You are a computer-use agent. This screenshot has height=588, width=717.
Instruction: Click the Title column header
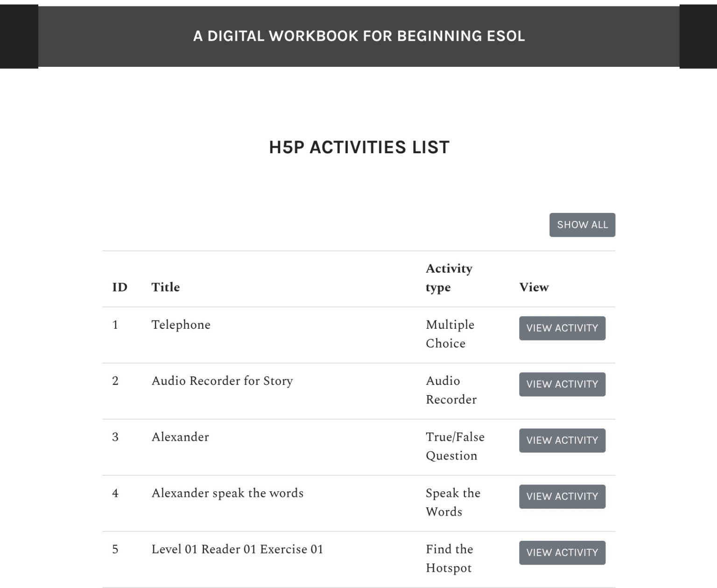[165, 287]
